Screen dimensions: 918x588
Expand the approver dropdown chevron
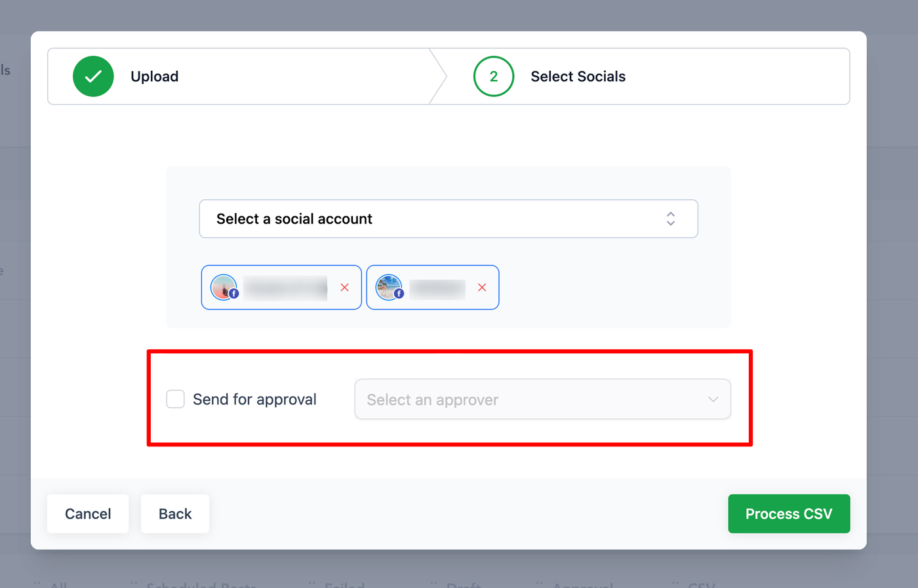coord(713,399)
